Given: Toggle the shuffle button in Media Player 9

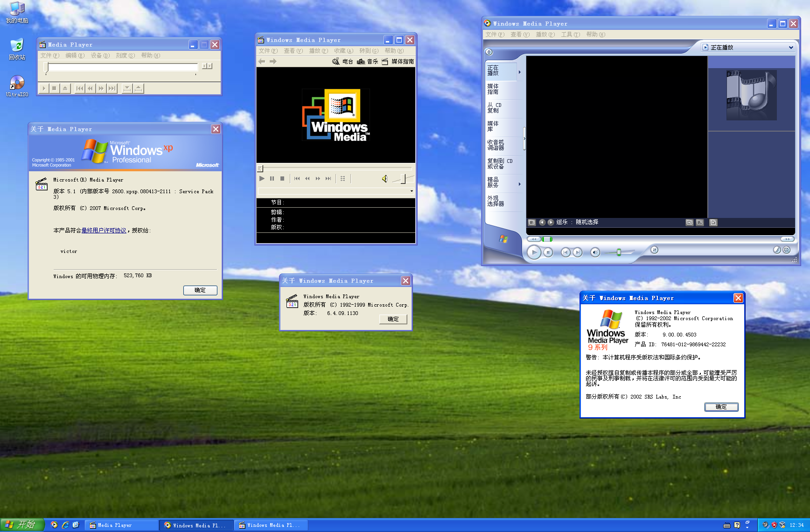Looking at the screenshot, I should coord(654,250).
